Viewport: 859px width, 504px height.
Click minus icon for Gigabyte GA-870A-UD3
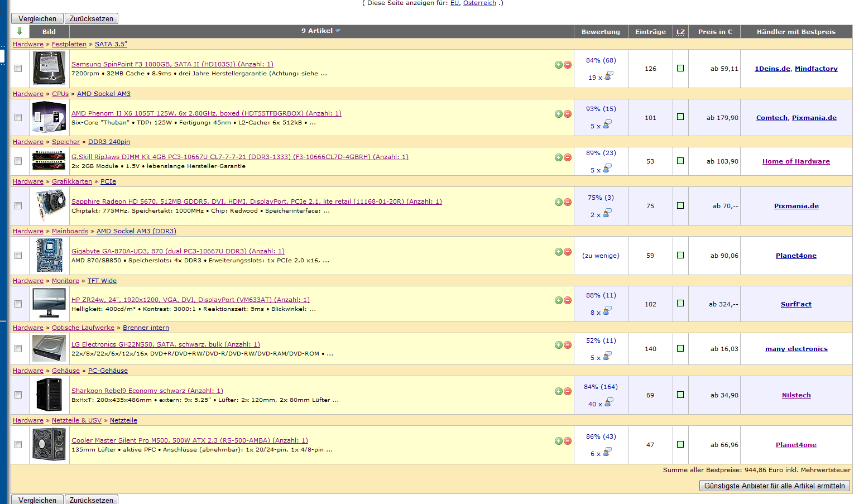click(x=568, y=252)
